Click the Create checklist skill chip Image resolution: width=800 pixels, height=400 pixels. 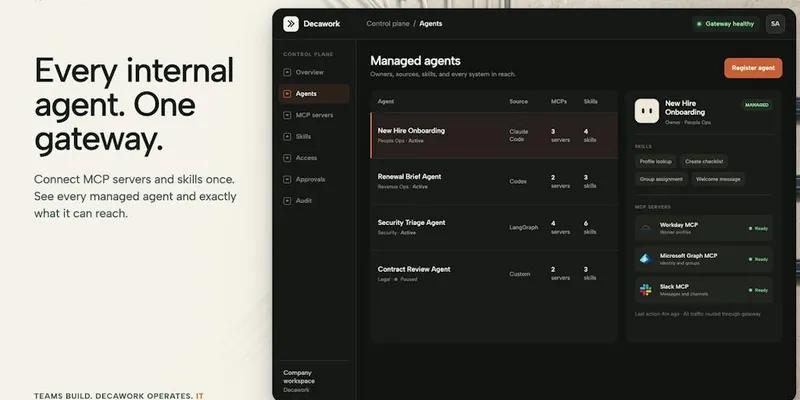pyautogui.click(x=704, y=161)
